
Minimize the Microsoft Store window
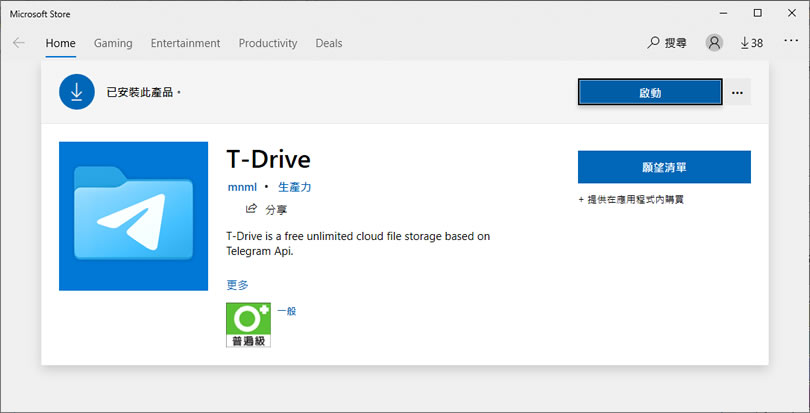coord(724,13)
